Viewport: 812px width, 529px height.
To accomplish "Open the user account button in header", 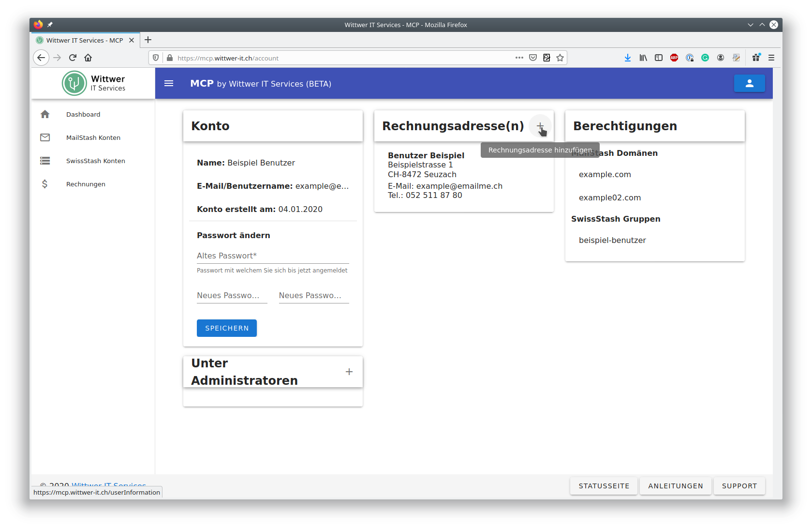I will pyautogui.click(x=749, y=83).
